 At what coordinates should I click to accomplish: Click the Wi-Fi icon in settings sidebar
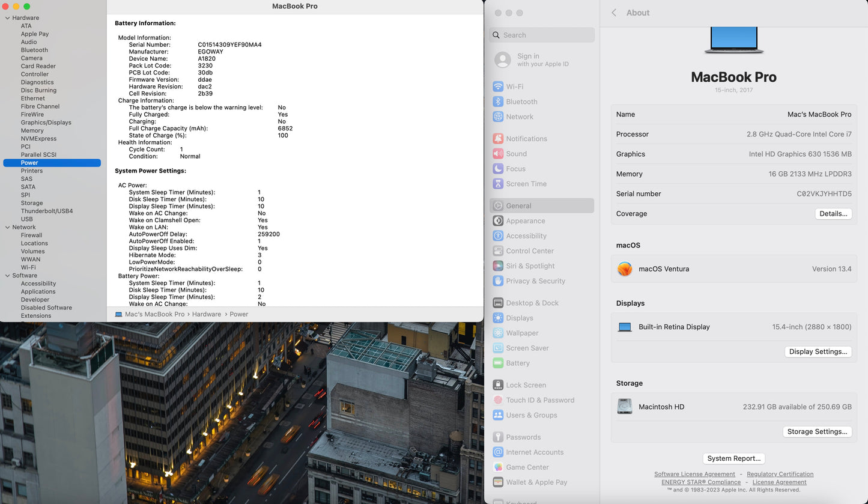(498, 87)
